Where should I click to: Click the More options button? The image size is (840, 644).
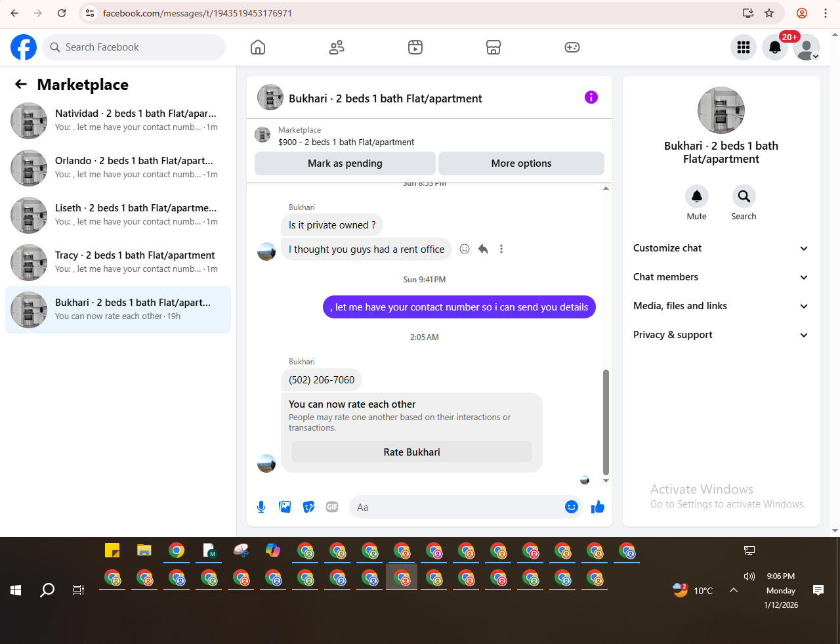coord(521,163)
